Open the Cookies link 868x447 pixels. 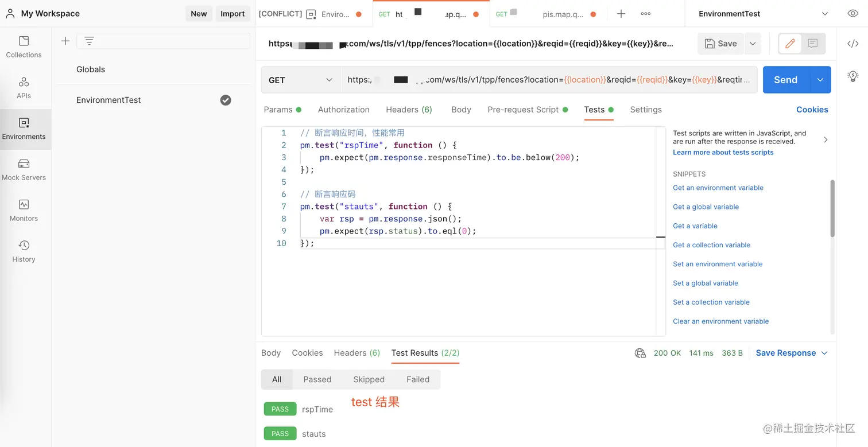click(812, 110)
